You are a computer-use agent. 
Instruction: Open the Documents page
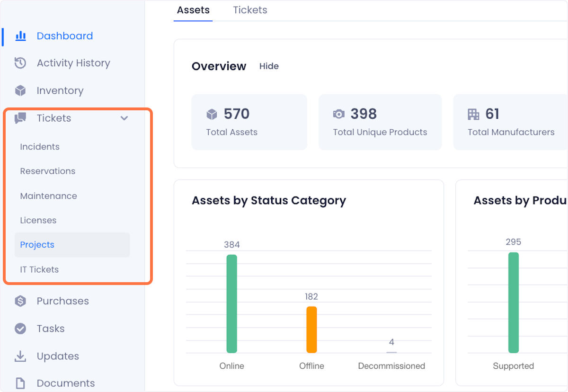coord(66,383)
